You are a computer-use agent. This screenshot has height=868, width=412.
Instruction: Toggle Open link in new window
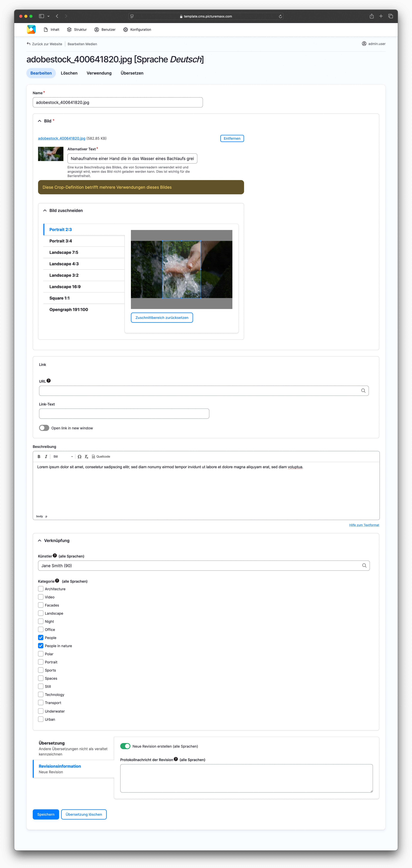[44, 428]
